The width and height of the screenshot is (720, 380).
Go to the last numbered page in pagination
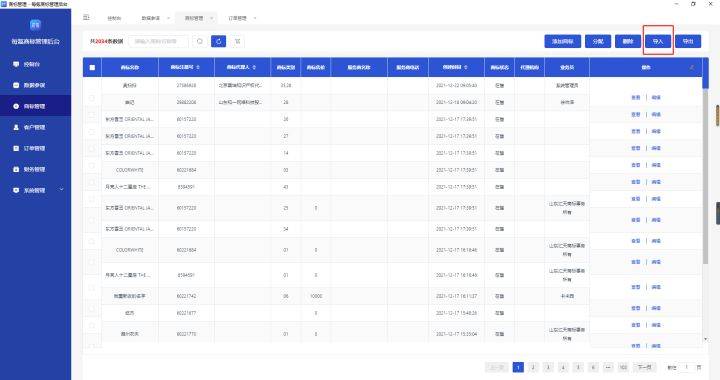pyautogui.click(x=623, y=367)
